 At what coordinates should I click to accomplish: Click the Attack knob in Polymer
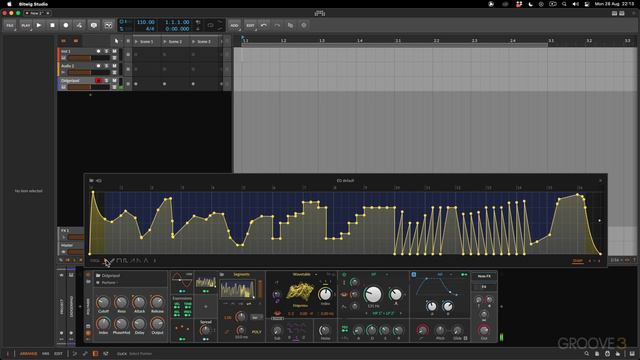[139, 303]
